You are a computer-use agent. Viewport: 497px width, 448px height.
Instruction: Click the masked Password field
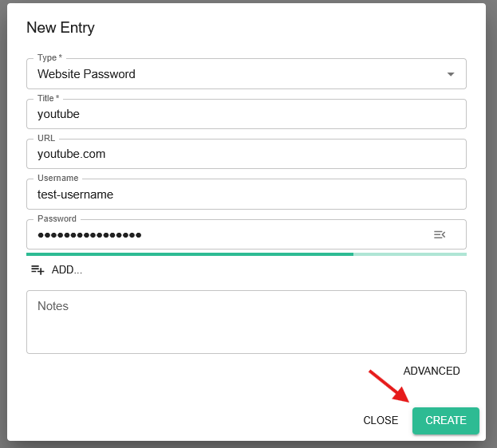coord(228,235)
